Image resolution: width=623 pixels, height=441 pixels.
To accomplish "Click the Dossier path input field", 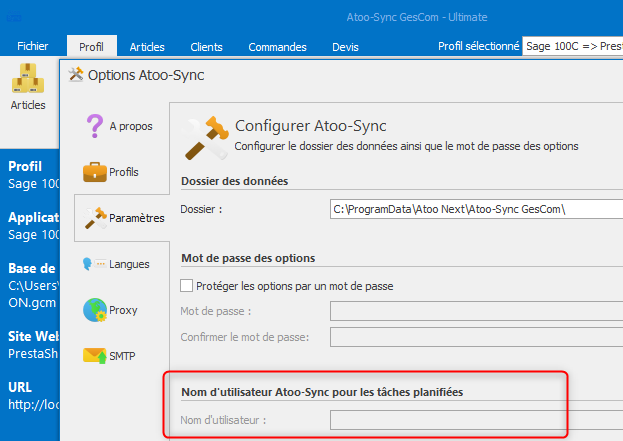I will click(476, 209).
